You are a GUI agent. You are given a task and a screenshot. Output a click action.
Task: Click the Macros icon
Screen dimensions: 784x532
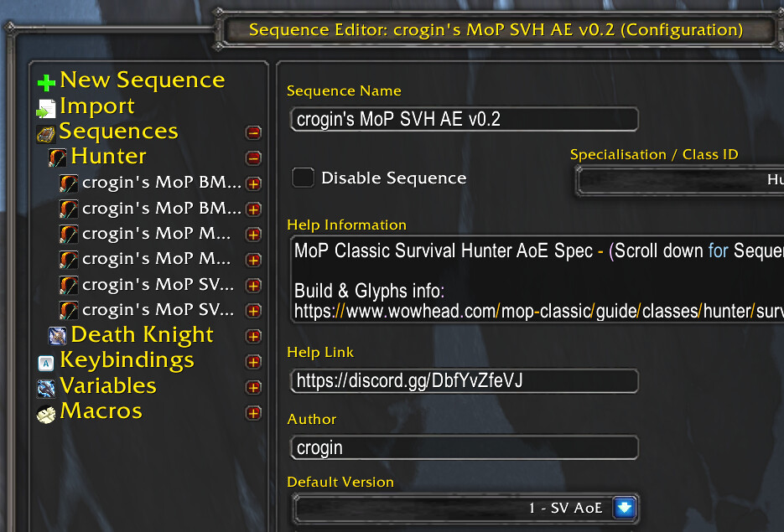[x=46, y=413]
